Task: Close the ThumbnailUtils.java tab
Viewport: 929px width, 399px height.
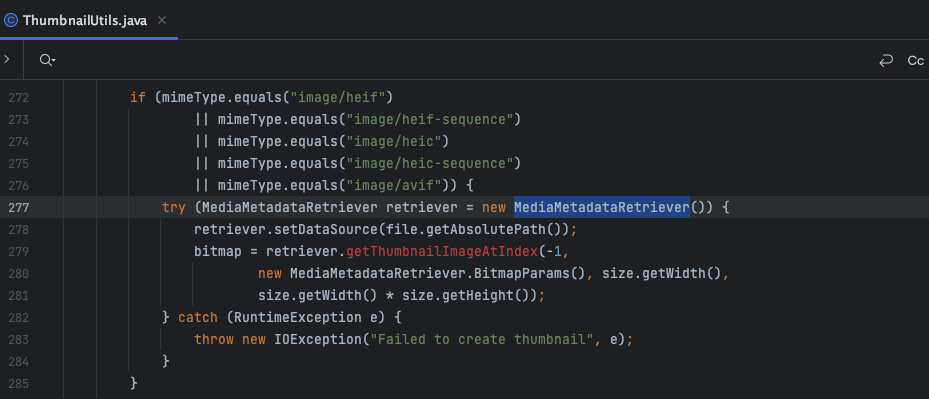Action: point(162,20)
